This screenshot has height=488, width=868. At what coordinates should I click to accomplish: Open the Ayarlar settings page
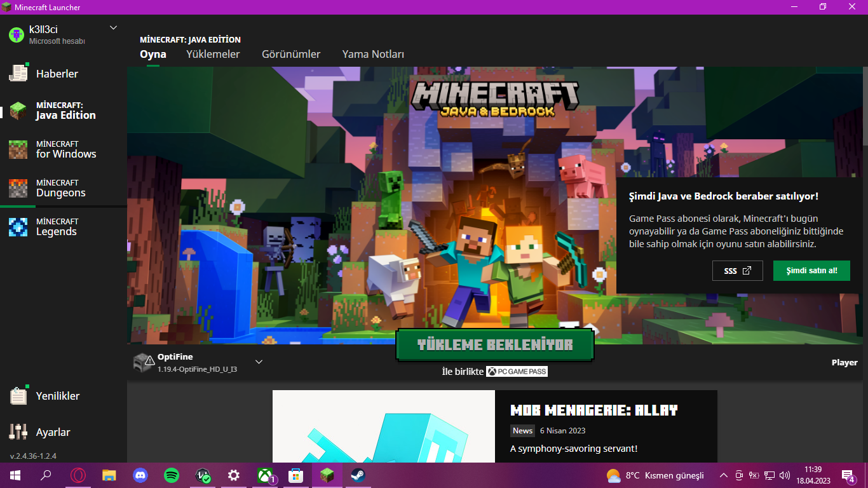pyautogui.click(x=63, y=432)
